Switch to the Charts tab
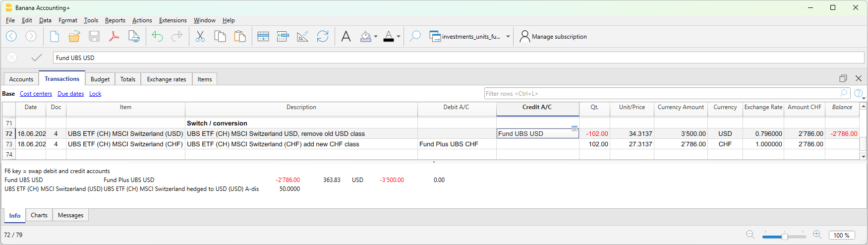Image resolution: width=868 pixels, height=245 pixels. click(39, 215)
